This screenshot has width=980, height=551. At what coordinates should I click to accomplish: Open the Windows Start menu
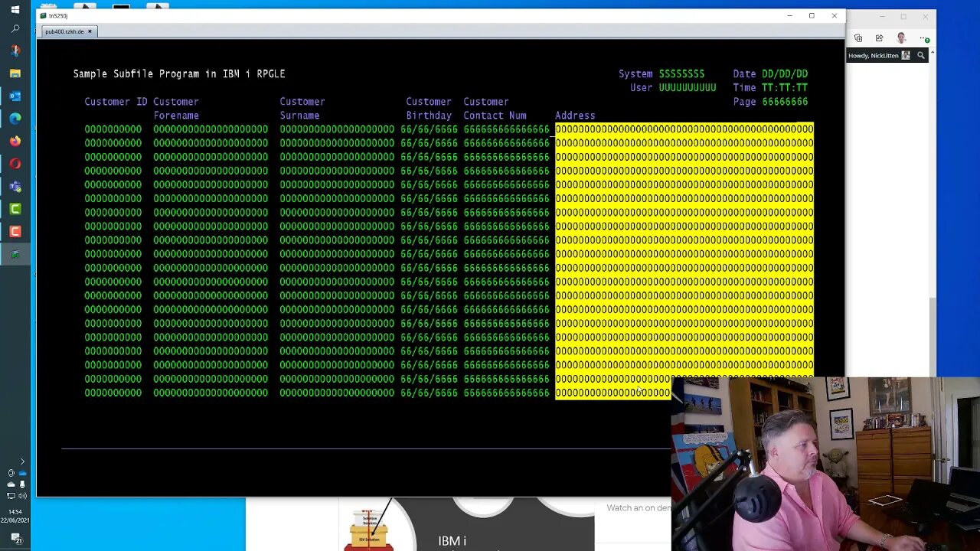(x=15, y=9)
